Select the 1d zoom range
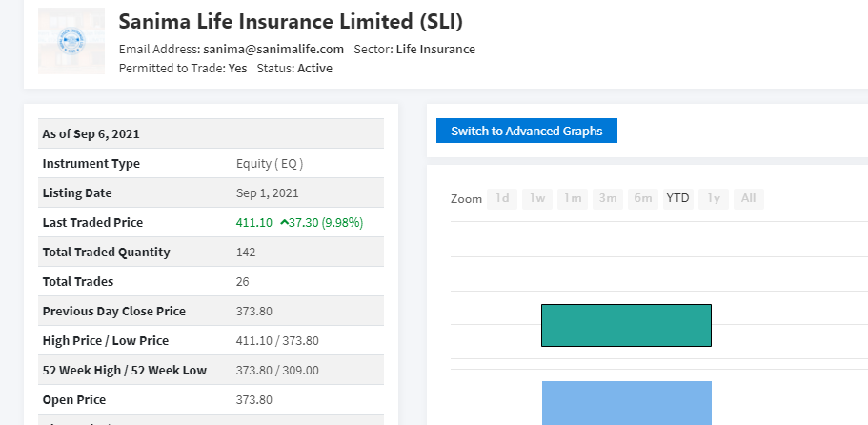This screenshot has height=425, width=868. coord(502,198)
